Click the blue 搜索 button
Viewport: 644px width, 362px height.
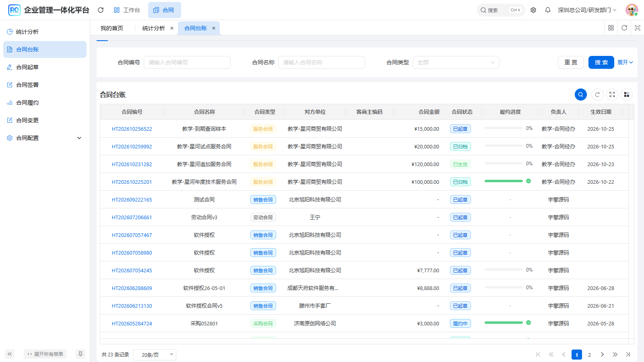[x=601, y=62]
